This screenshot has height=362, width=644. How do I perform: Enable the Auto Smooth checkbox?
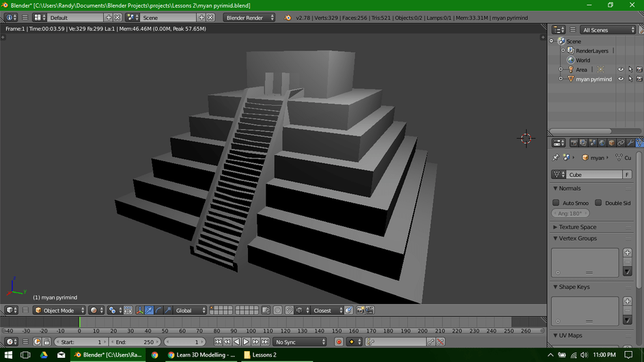[556, 203]
